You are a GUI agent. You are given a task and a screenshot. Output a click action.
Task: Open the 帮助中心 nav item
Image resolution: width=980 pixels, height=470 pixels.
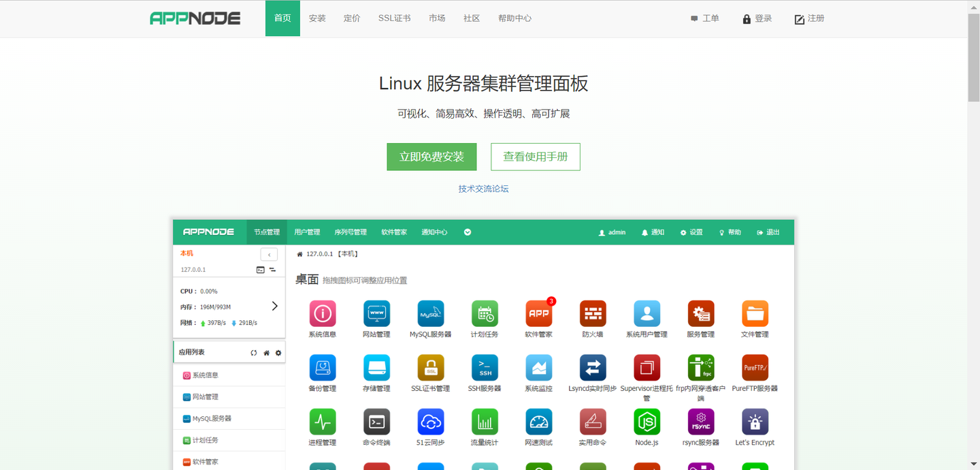point(514,18)
